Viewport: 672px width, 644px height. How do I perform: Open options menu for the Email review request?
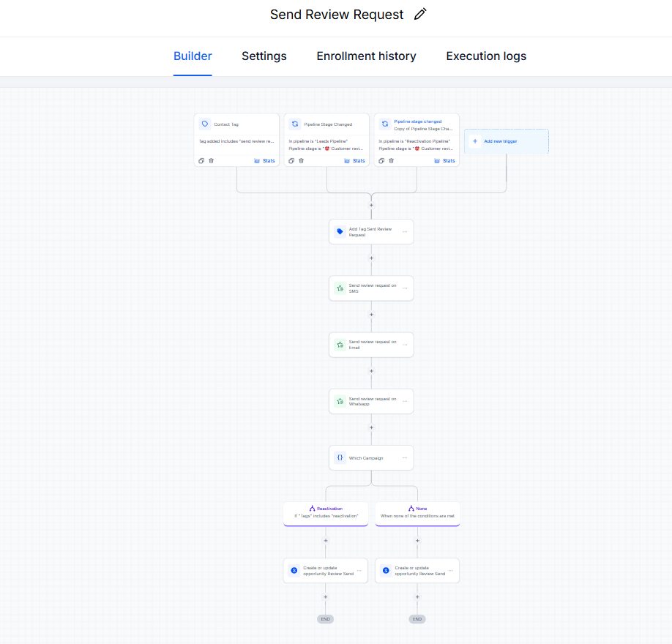[405, 345]
